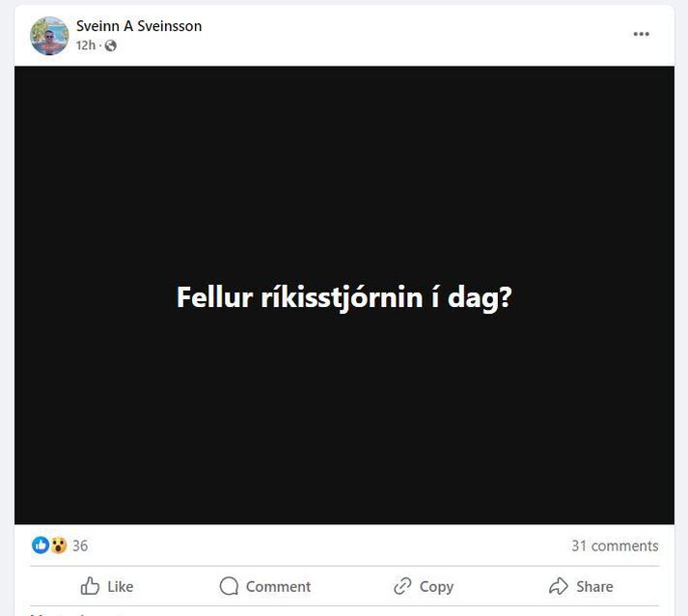
Task: Click the thumbs-up Like icon
Action: (90, 586)
